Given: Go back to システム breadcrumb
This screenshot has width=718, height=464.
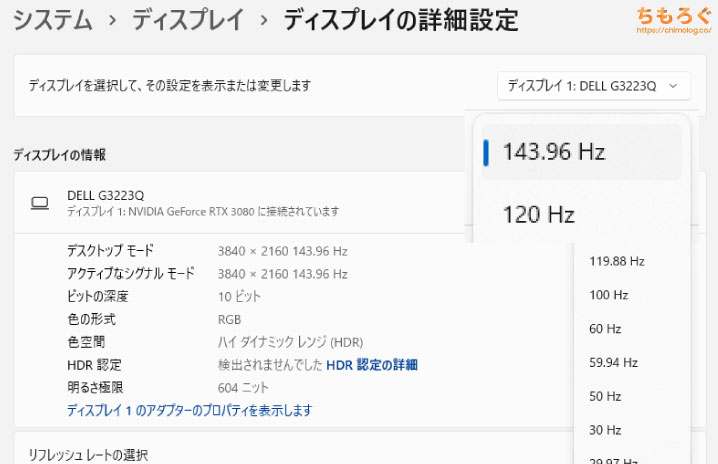Looking at the screenshot, I should (53, 20).
